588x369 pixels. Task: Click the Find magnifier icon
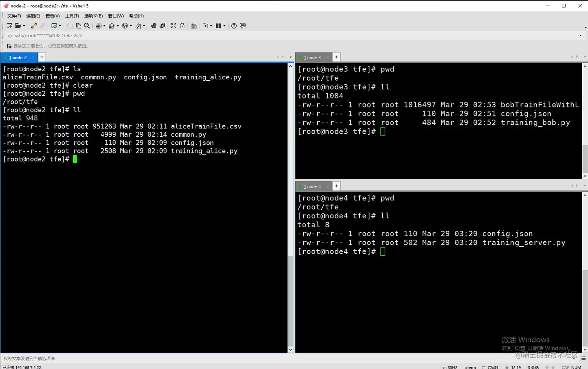click(x=87, y=26)
